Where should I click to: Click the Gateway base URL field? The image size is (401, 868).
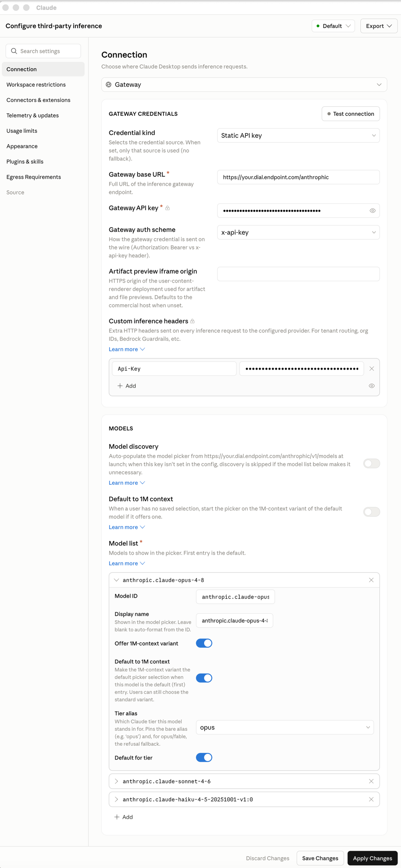click(x=298, y=177)
